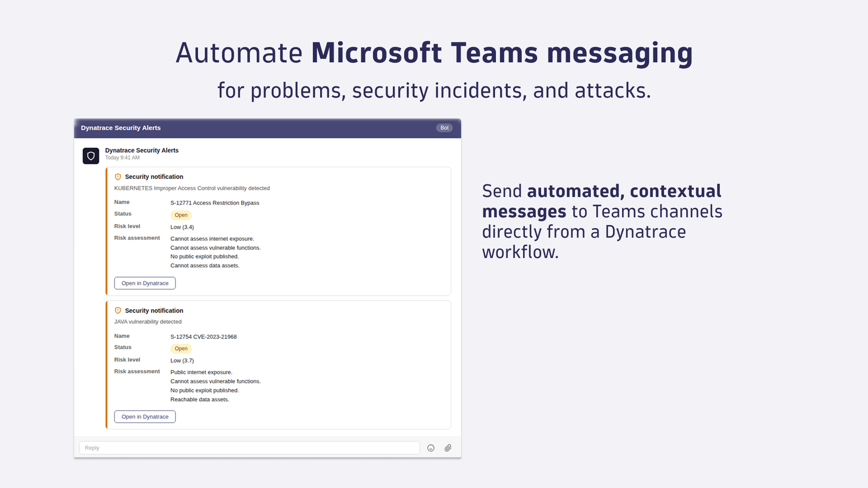Click 'Cannot assess internet exposure.' line
The image size is (868, 488).
[212, 239]
